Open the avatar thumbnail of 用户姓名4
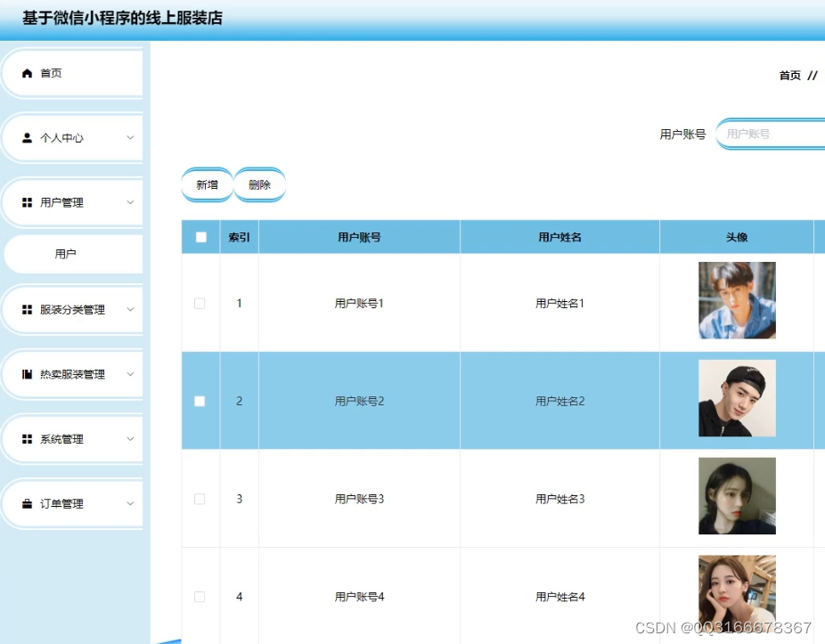 point(737,593)
